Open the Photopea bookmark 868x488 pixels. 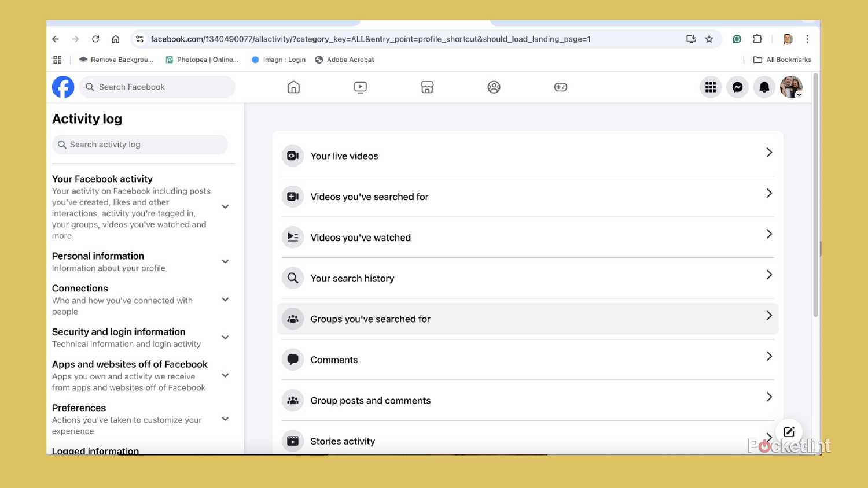point(201,59)
